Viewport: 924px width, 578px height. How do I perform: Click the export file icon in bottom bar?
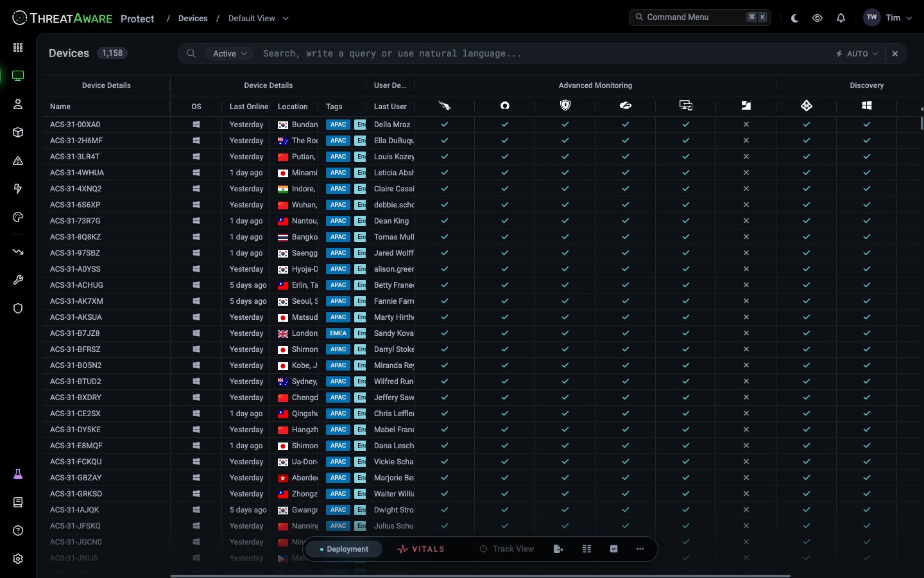[558, 549]
